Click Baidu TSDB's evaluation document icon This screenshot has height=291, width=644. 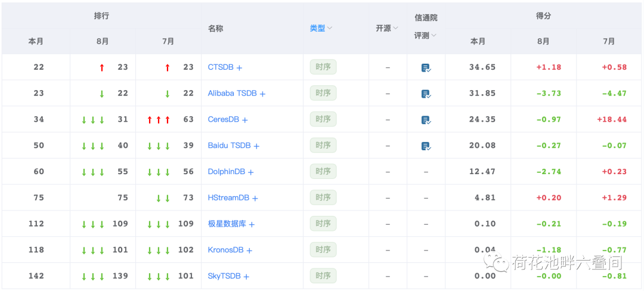426,146
